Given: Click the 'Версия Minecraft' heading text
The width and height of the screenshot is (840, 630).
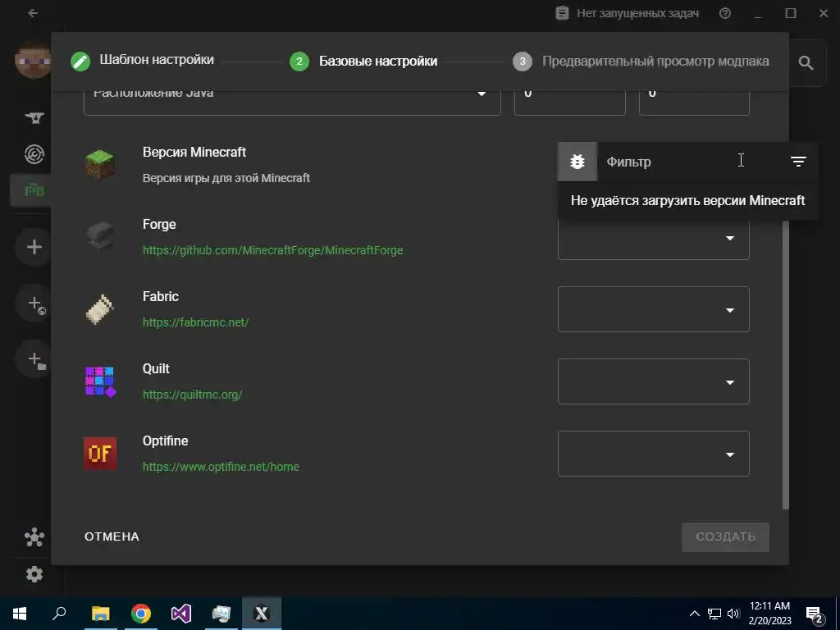Looking at the screenshot, I should tap(194, 152).
